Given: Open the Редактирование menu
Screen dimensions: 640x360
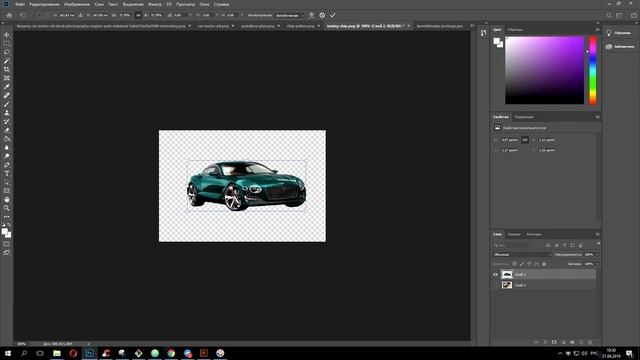Looking at the screenshot, I should [44, 4].
